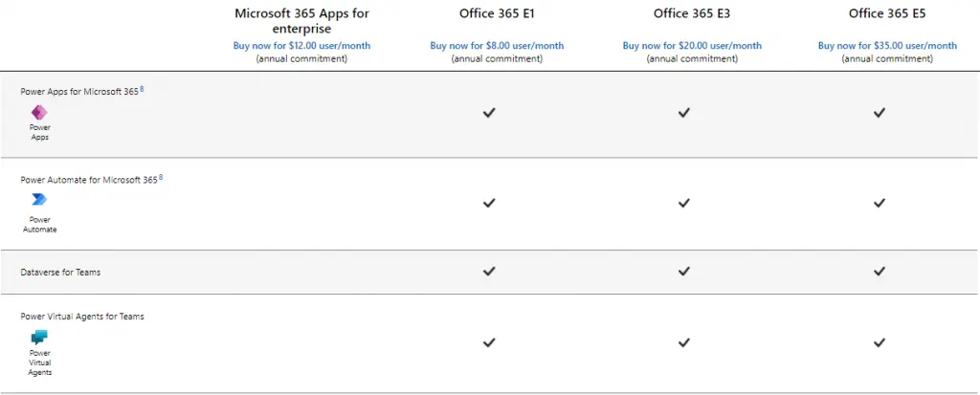The image size is (980, 395).
Task: Click Office 365 E3 checkmark for Power Automate
Action: coord(684,203)
